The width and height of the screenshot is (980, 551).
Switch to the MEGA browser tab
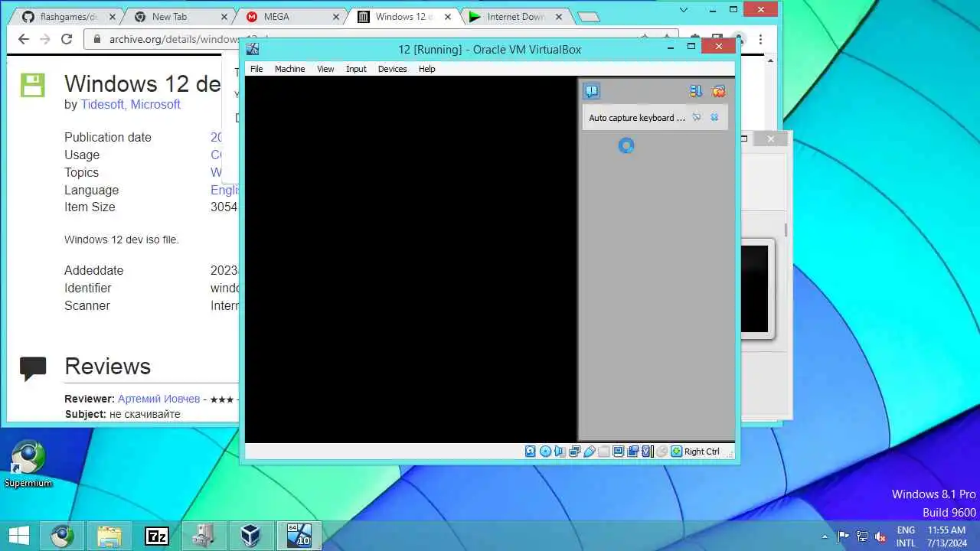[x=289, y=16]
